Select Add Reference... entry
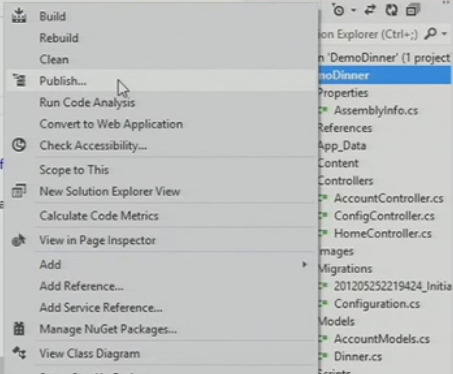 [x=81, y=286]
